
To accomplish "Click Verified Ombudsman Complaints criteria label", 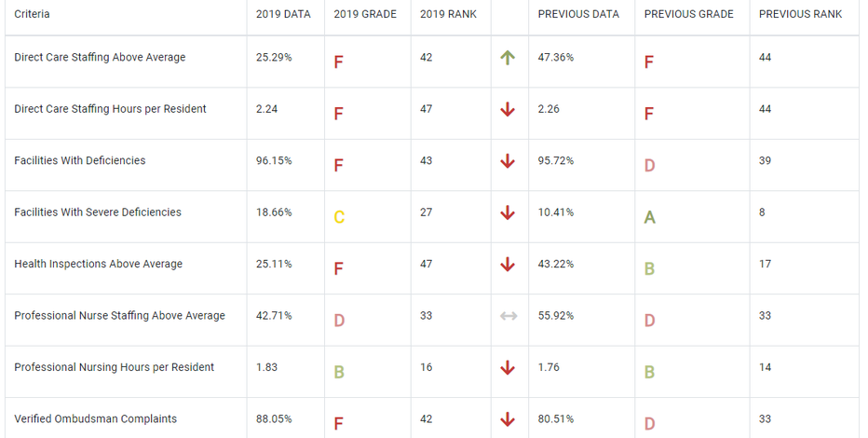I will 96,419.
